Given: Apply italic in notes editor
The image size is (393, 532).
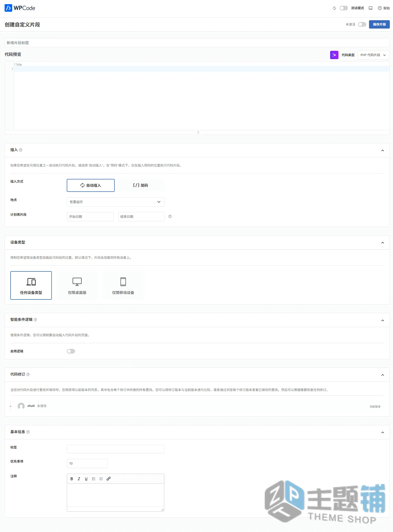Looking at the screenshot, I should 79,479.
